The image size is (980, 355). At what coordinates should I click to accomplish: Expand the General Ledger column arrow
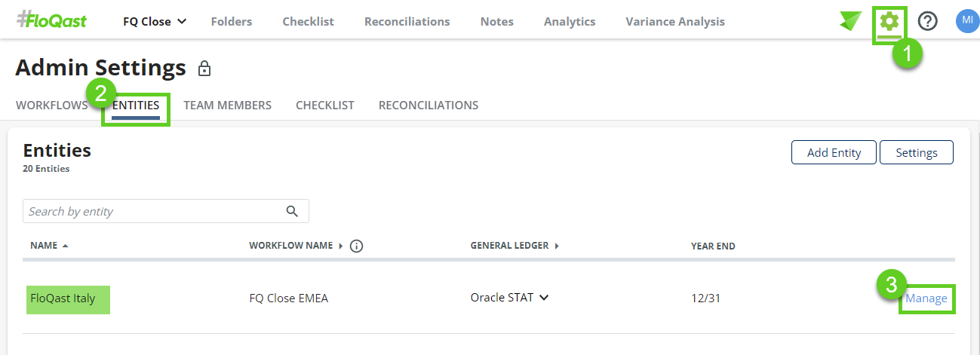(557, 246)
